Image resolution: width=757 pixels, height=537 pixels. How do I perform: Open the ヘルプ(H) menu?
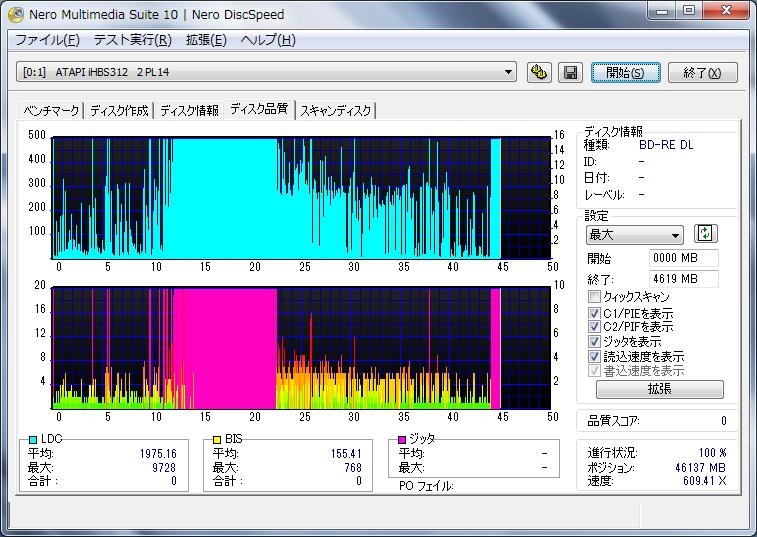pos(268,40)
